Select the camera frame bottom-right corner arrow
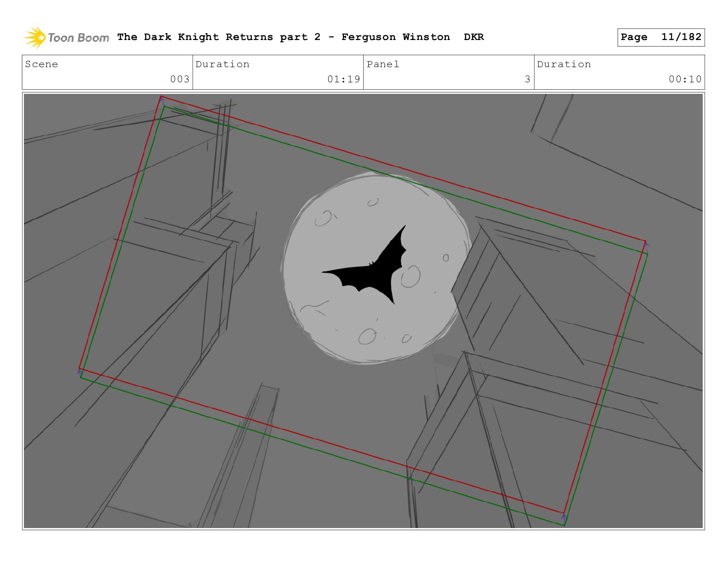 (x=564, y=517)
